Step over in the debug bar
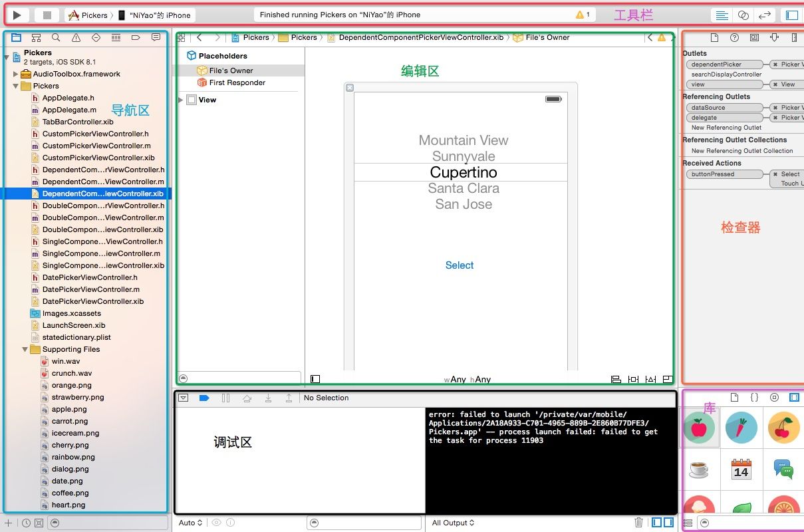 [x=247, y=398]
